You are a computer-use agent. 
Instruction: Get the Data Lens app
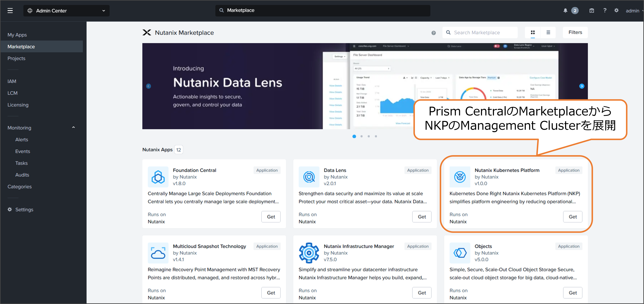(422, 217)
